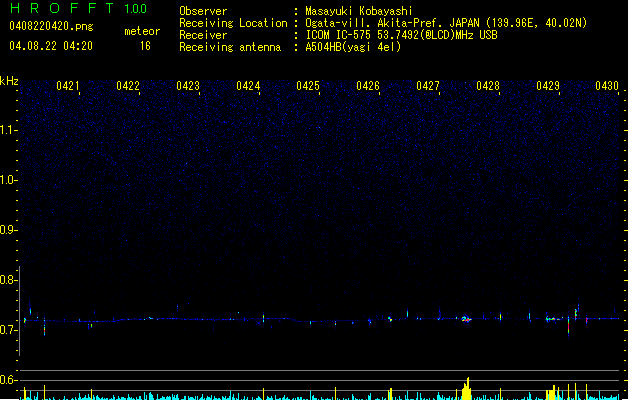Click the meteor count value 16
Viewport: 629px width, 400px height.
[145, 46]
